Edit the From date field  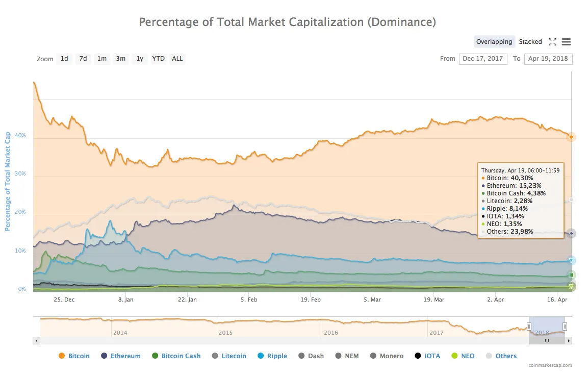483,59
